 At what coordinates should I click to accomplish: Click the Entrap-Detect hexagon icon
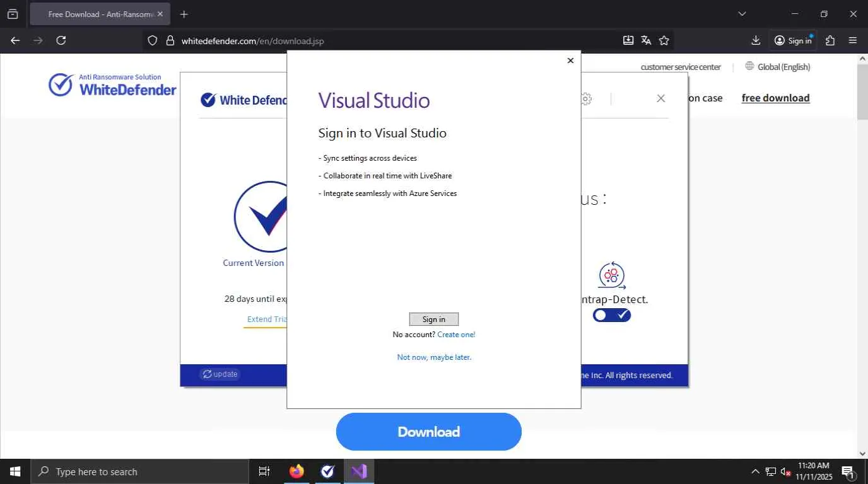click(x=611, y=276)
